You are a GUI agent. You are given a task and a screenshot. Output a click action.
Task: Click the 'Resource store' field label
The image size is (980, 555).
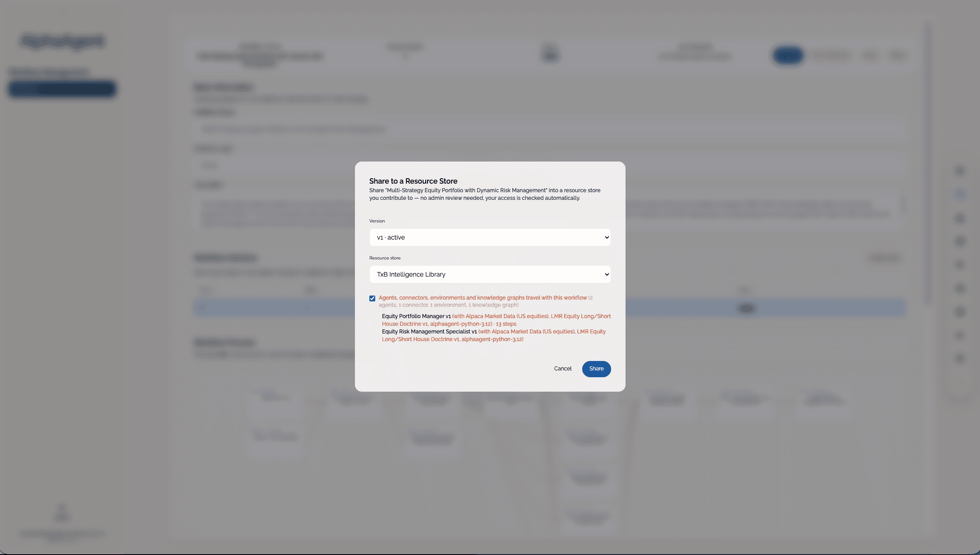click(385, 258)
